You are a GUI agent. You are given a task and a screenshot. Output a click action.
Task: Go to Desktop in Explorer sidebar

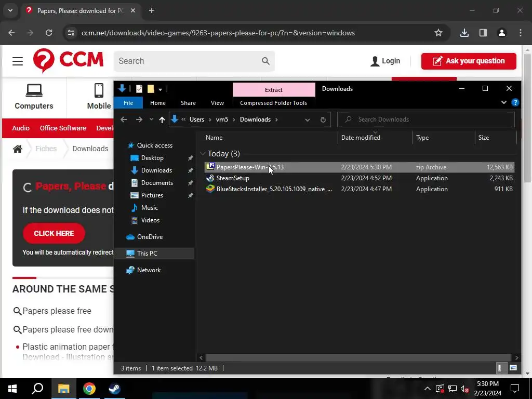click(152, 158)
